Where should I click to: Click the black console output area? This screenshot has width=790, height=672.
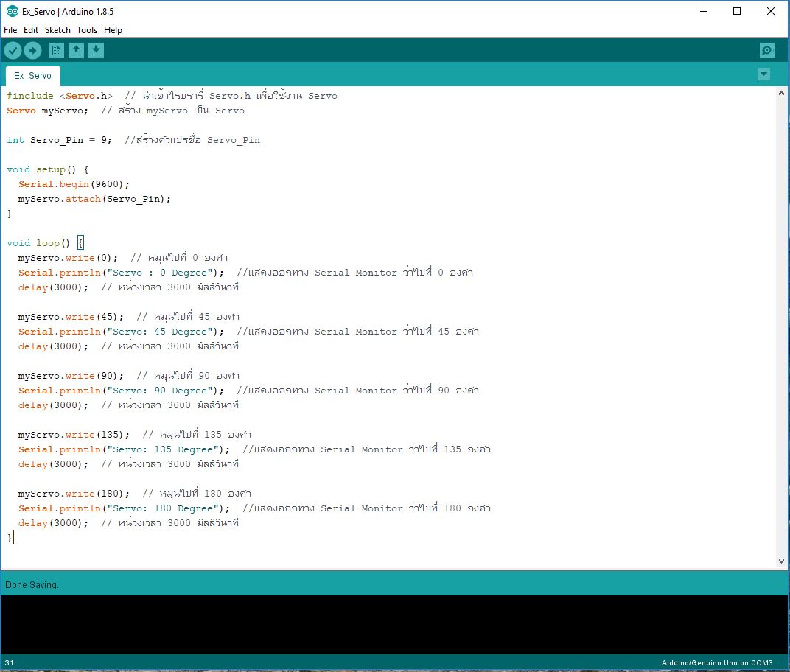click(x=394, y=624)
